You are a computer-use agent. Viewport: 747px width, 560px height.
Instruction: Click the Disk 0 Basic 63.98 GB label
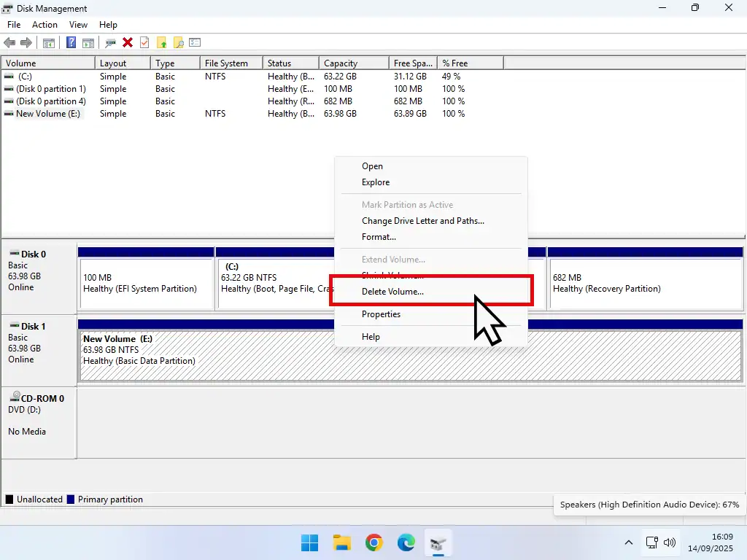point(38,279)
